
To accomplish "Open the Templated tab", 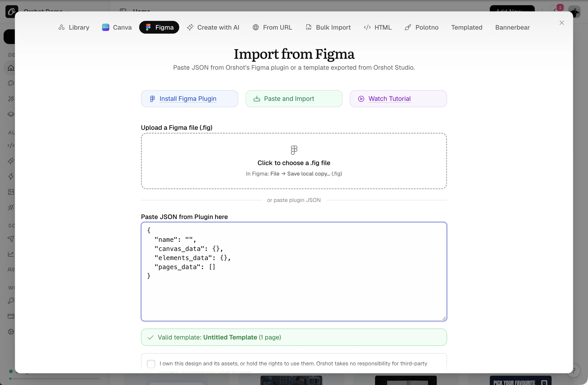I will [x=467, y=27].
